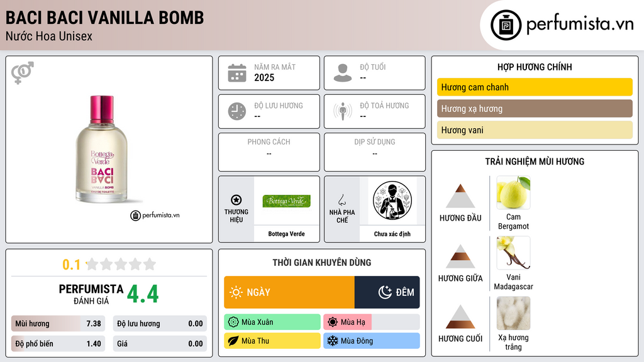Screen dimensions: 644x362
Task: Click the nose icon above Nhà pha chế
Action: pos(341,200)
